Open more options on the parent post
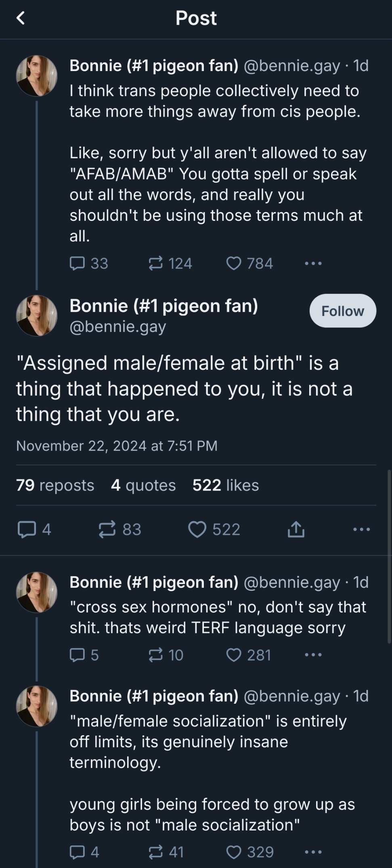Viewport: 392px width, 868px height. click(313, 263)
